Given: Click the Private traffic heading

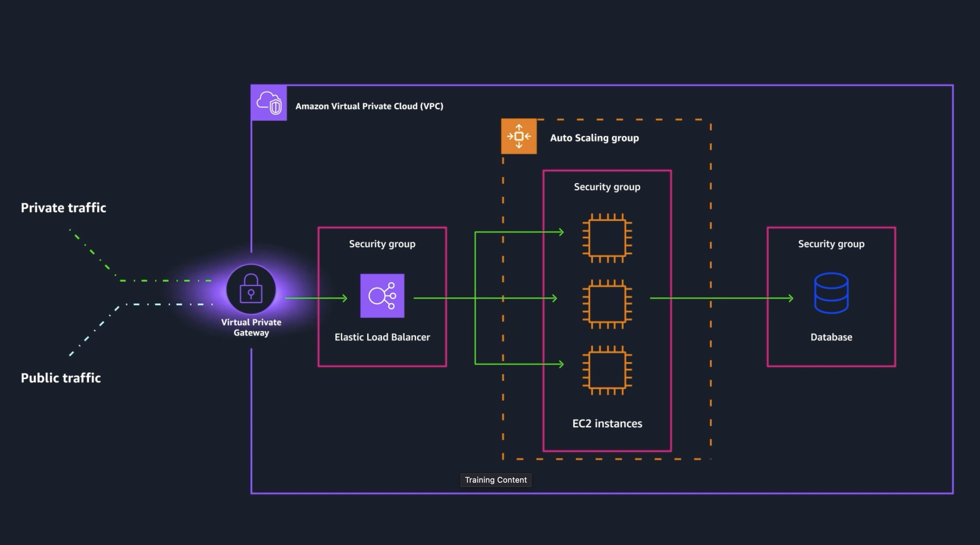Looking at the screenshot, I should pyautogui.click(x=63, y=208).
